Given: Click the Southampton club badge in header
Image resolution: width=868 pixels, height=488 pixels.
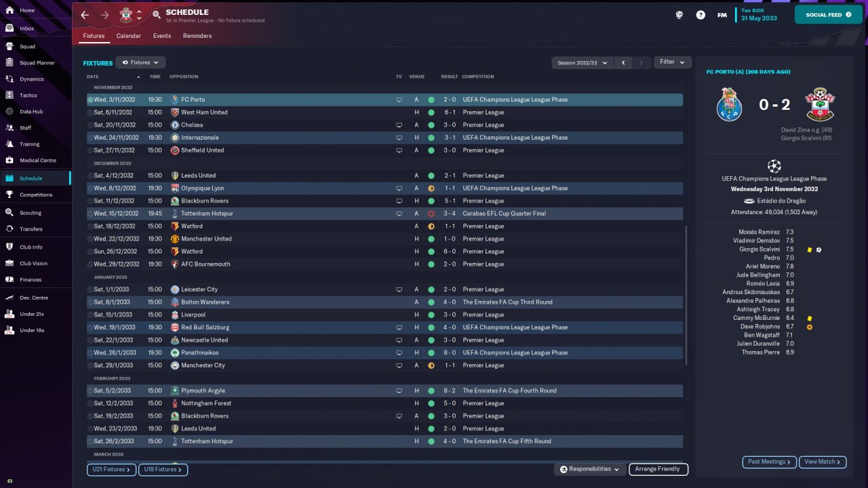Looking at the screenshot, I should coord(125,14).
